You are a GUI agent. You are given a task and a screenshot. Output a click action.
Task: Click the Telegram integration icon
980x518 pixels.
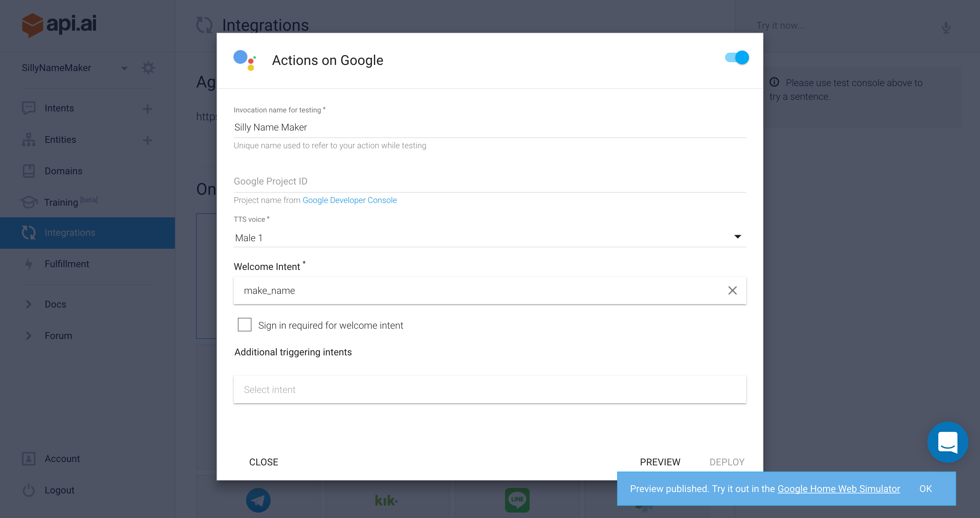(258, 500)
